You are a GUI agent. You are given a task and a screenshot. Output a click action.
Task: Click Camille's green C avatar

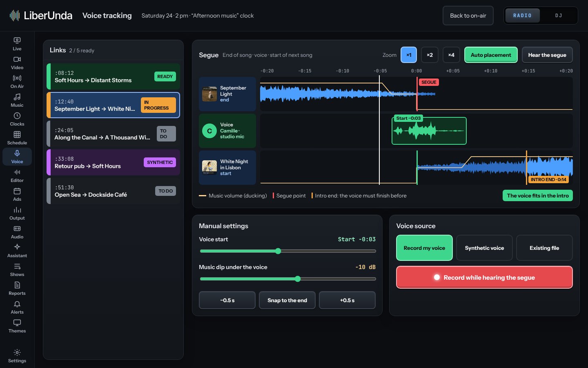[209, 131]
